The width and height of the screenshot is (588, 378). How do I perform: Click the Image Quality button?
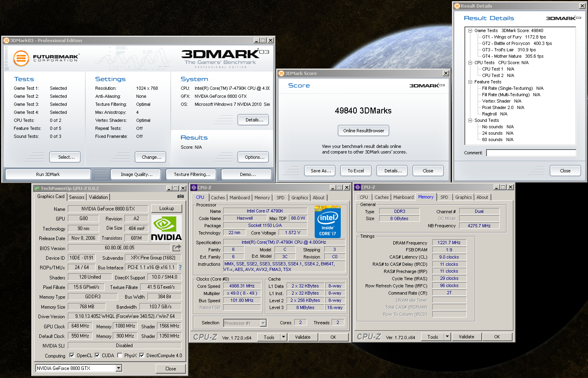136,174
